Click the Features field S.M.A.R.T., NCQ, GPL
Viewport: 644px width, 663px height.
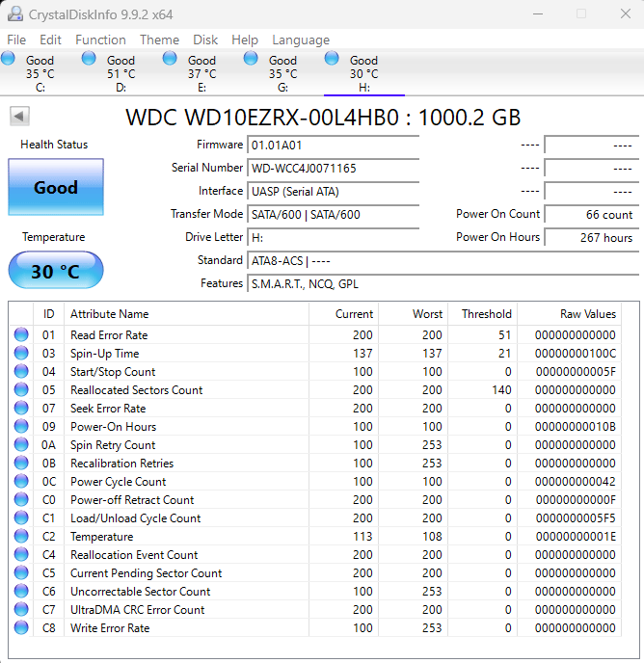443,283
